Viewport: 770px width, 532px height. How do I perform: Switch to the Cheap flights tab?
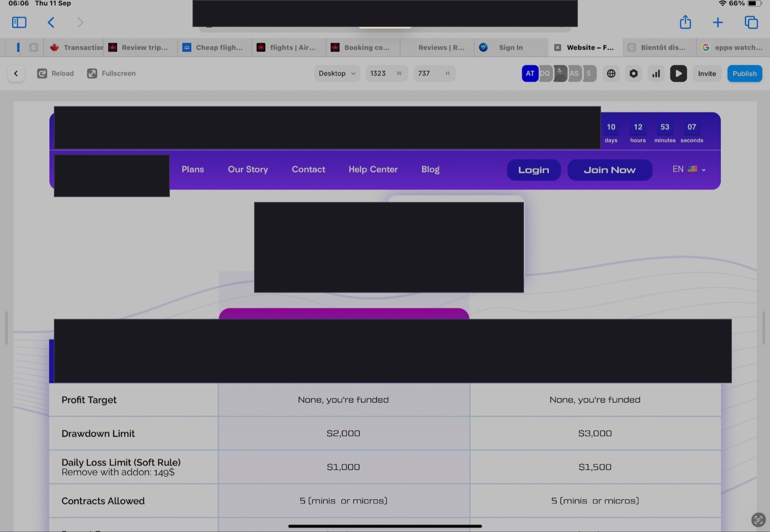(x=215, y=48)
